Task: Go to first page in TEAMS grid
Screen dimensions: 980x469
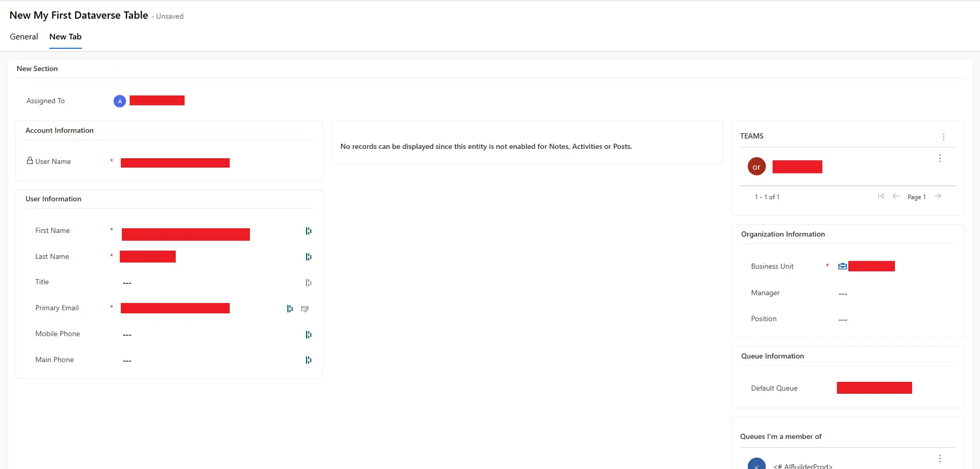Action: [x=880, y=196]
